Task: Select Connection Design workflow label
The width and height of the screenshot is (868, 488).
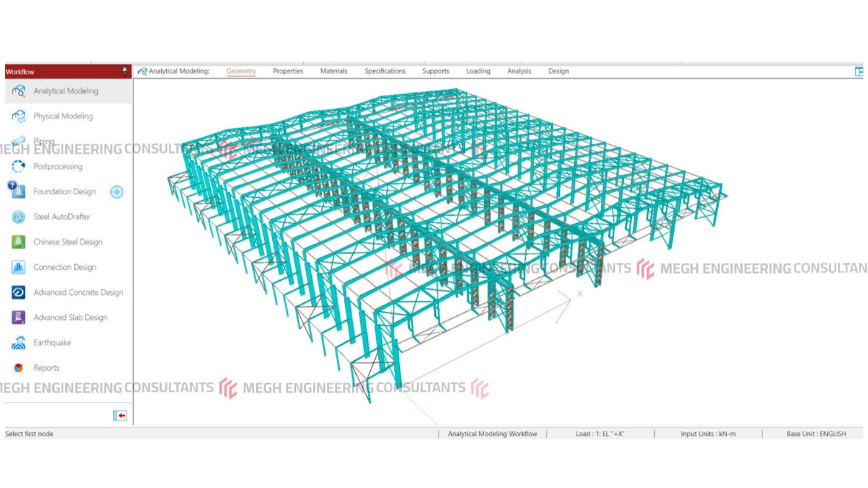Action: tap(64, 267)
